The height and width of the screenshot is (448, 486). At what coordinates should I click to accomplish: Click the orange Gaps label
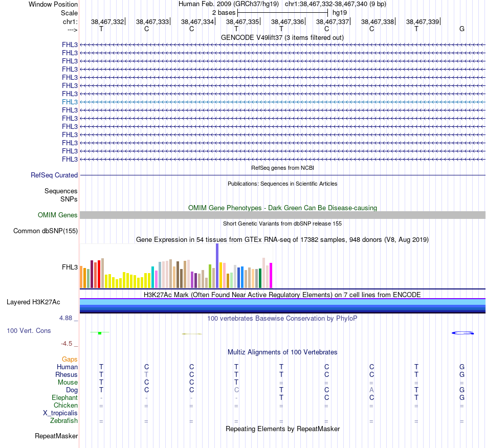click(70, 359)
